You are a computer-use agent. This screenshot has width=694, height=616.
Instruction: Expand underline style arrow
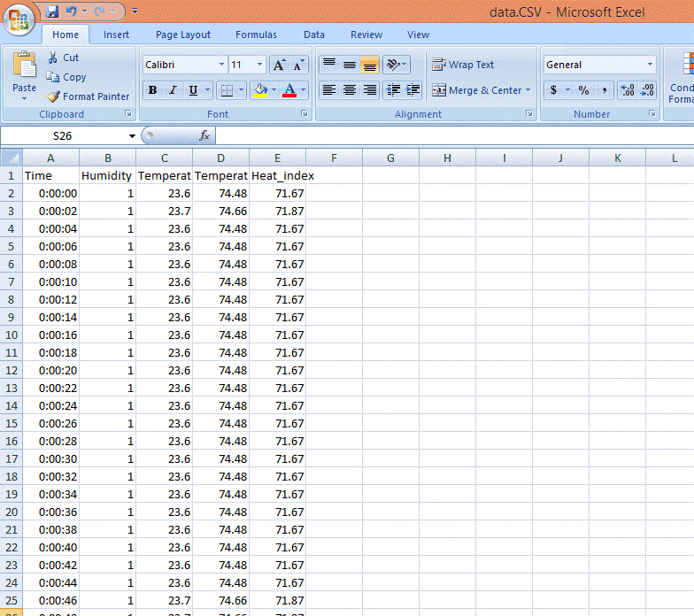coord(207,90)
